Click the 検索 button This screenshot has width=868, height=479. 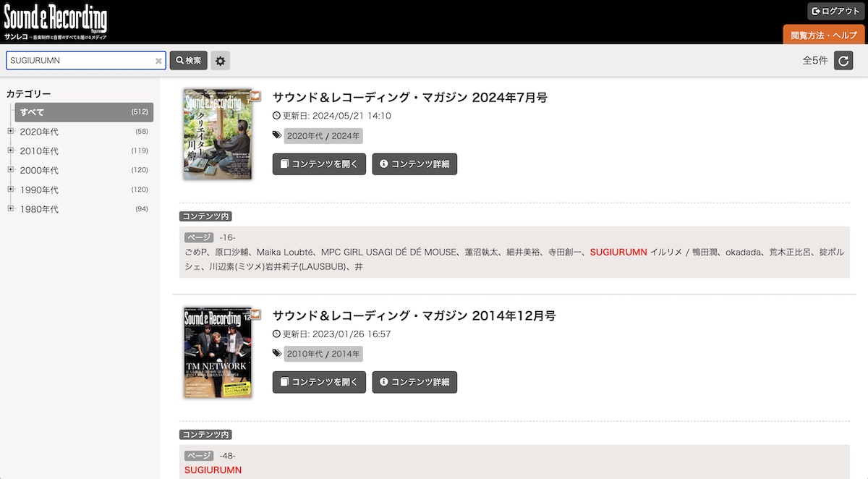coord(189,61)
